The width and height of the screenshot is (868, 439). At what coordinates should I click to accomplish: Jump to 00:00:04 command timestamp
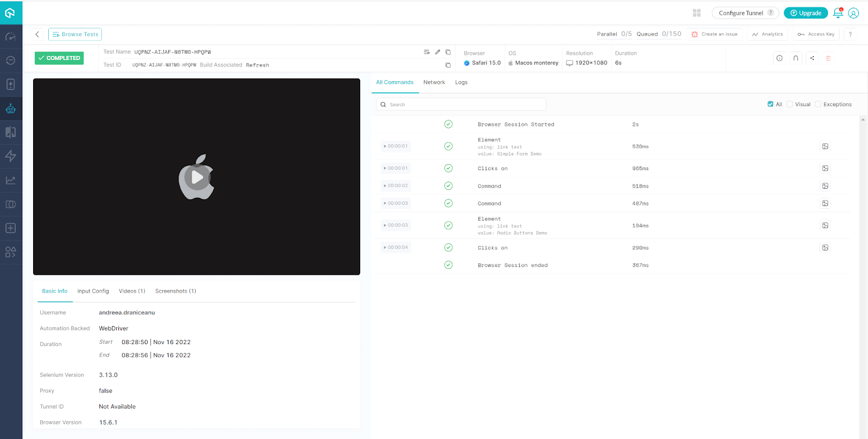(x=396, y=248)
